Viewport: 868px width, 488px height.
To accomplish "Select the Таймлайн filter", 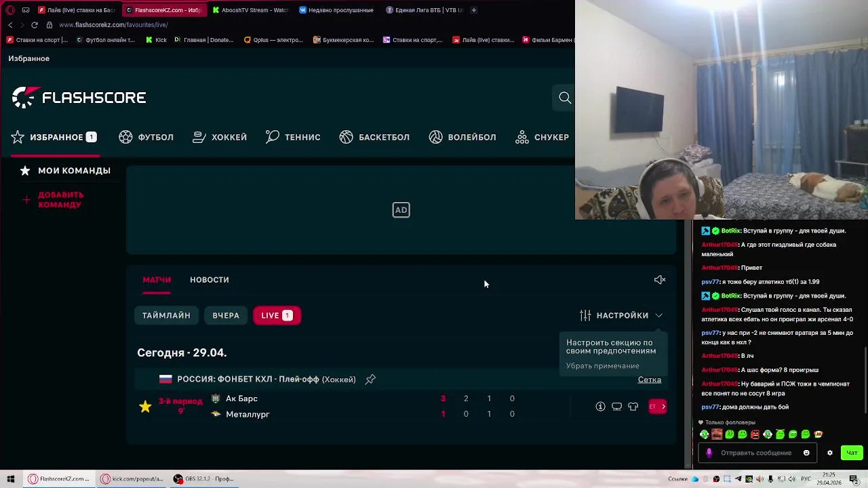I will [166, 315].
